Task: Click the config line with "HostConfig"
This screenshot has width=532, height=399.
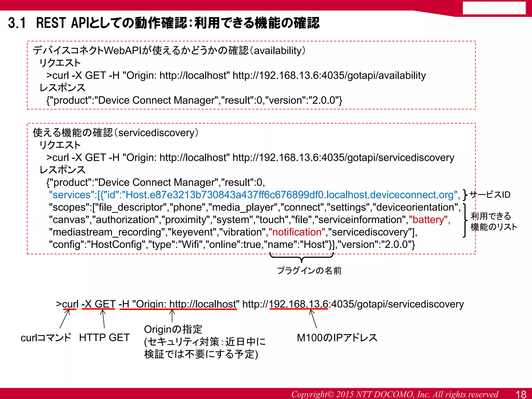Action: tap(232, 244)
